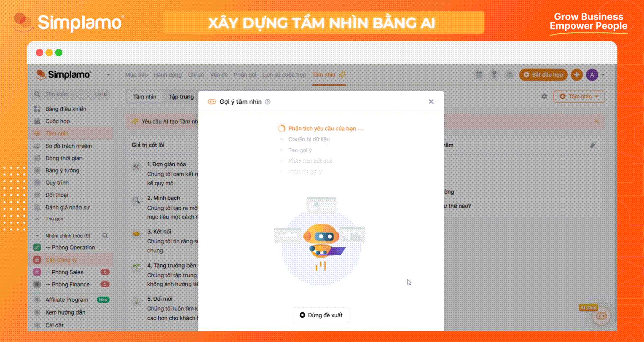The image size is (644, 342).
Task: Click the lightbulb icon beside 5. Đổi mới
Action: [136, 301]
